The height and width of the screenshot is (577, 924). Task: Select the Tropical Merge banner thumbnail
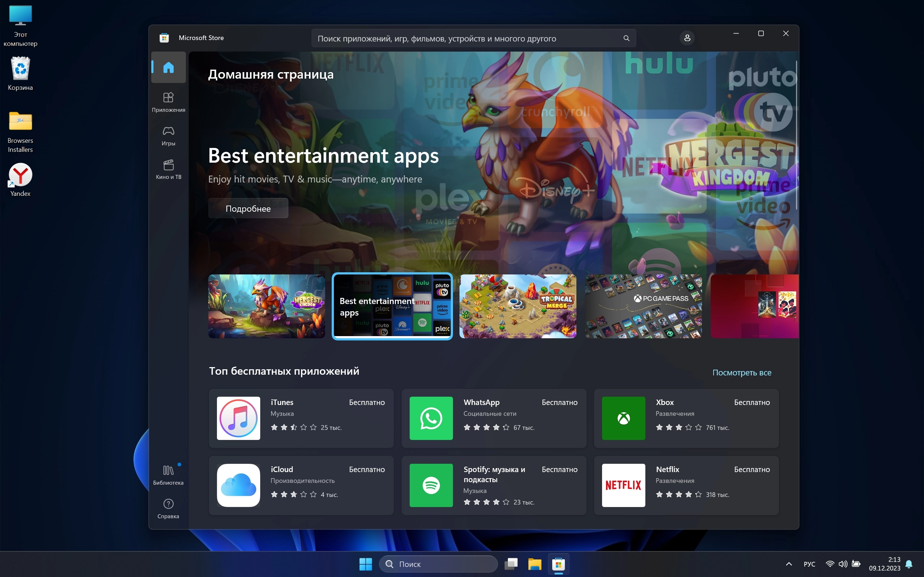point(518,306)
